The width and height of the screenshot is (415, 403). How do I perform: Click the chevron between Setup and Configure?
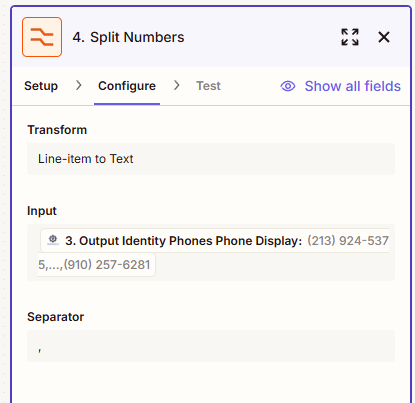coord(79,86)
